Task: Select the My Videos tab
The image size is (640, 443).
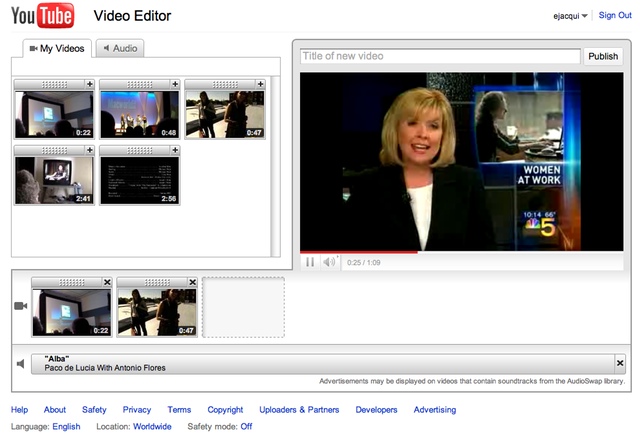Action: [57, 49]
